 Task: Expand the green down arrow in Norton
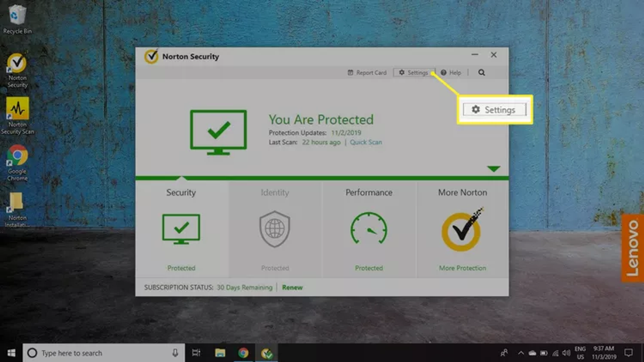493,169
